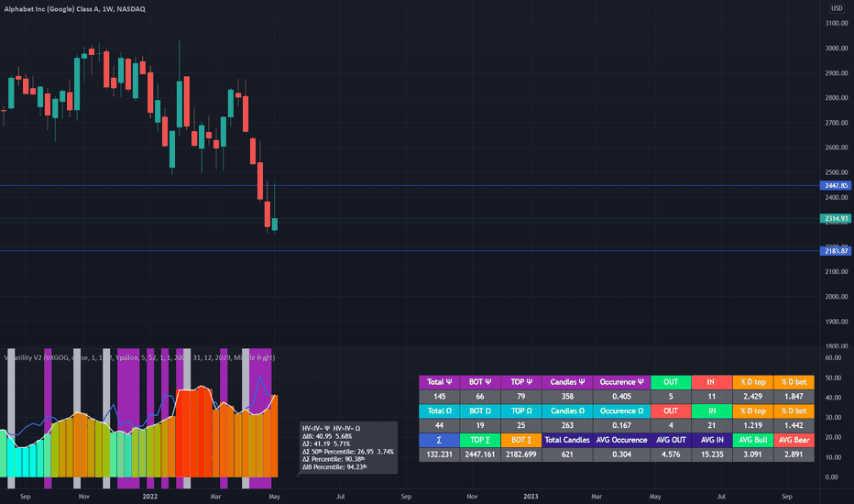854x504 pixels.
Task: Click the red AVG Bear cell
Action: [794, 440]
